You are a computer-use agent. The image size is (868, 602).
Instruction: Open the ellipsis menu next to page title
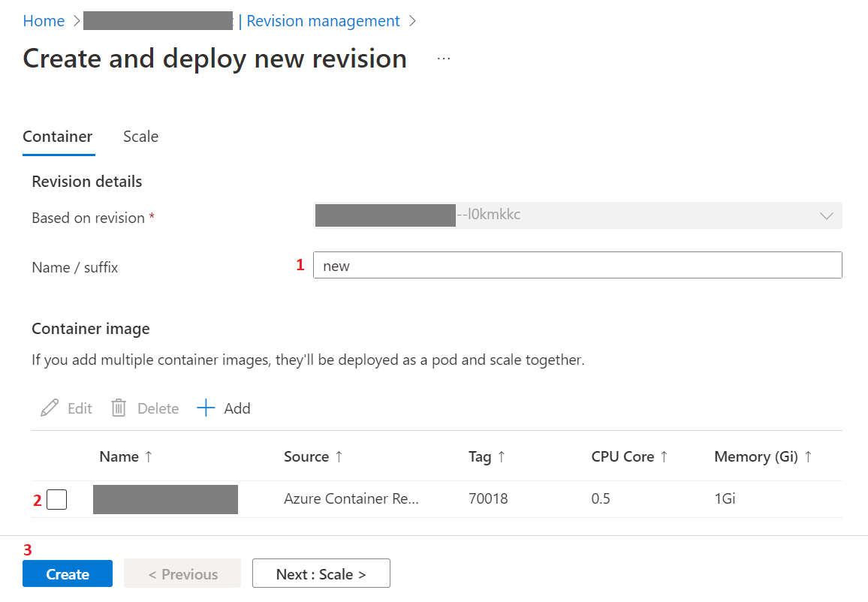[443, 58]
